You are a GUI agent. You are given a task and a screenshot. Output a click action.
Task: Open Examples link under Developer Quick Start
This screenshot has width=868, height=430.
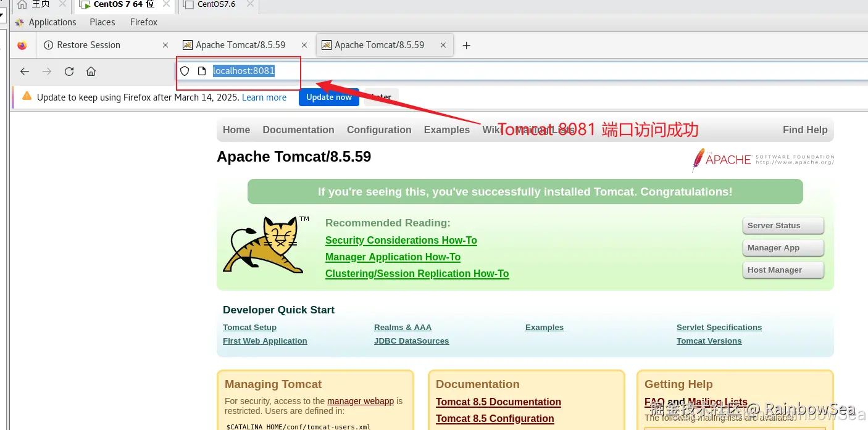[545, 328]
